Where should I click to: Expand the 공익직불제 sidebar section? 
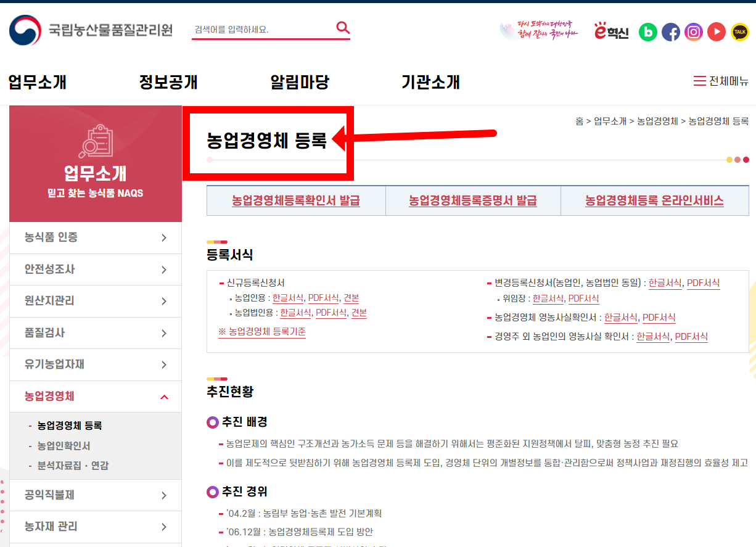(x=96, y=495)
